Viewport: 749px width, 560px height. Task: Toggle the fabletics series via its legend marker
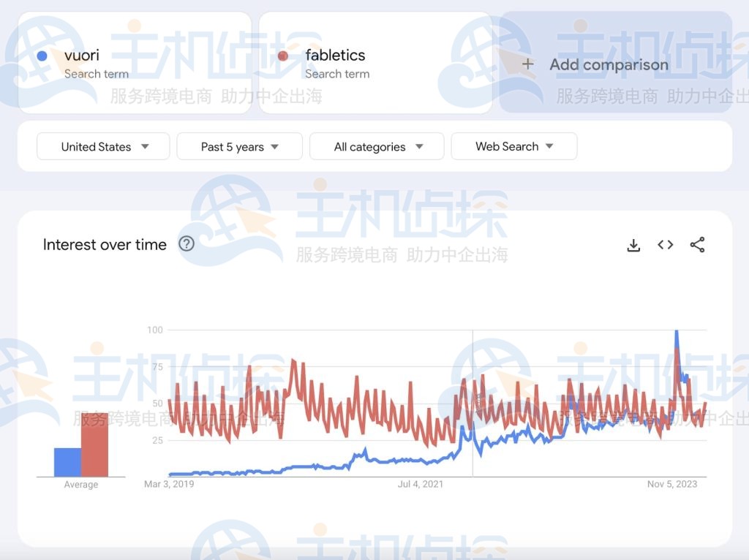click(x=282, y=56)
